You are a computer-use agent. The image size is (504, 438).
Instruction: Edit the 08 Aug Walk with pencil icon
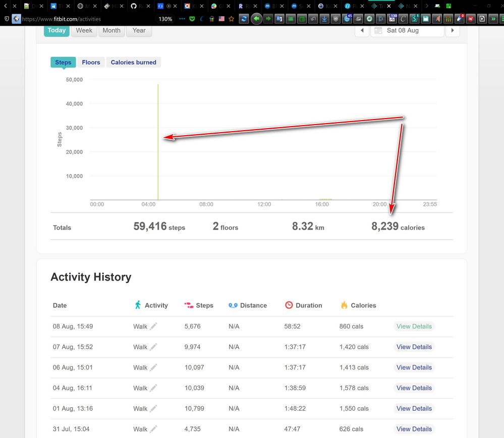point(153,326)
